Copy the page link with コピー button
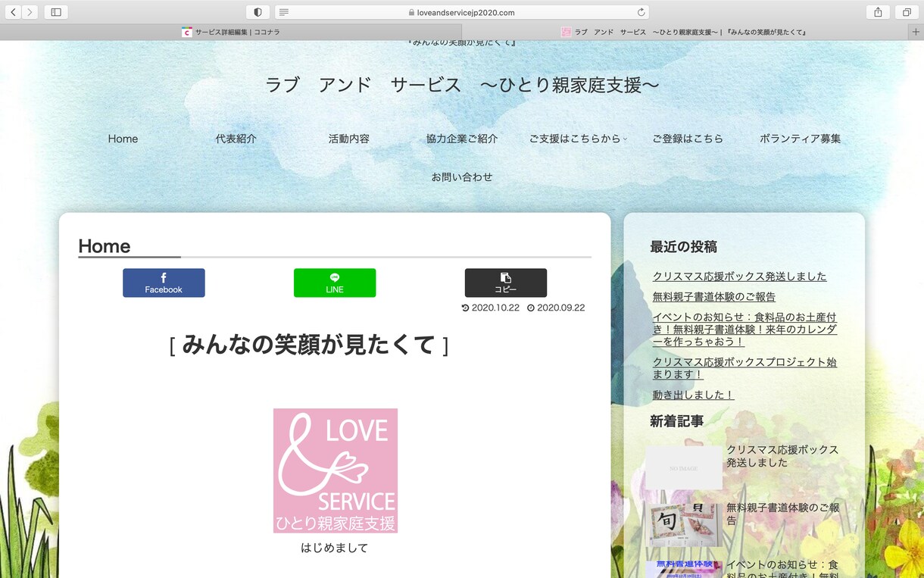The image size is (924, 578). pos(505,283)
